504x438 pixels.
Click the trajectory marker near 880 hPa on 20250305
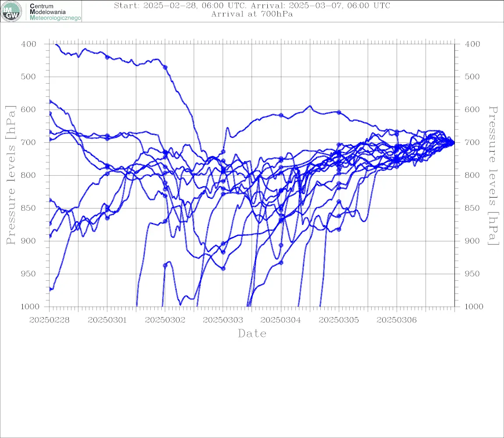coord(339,230)
